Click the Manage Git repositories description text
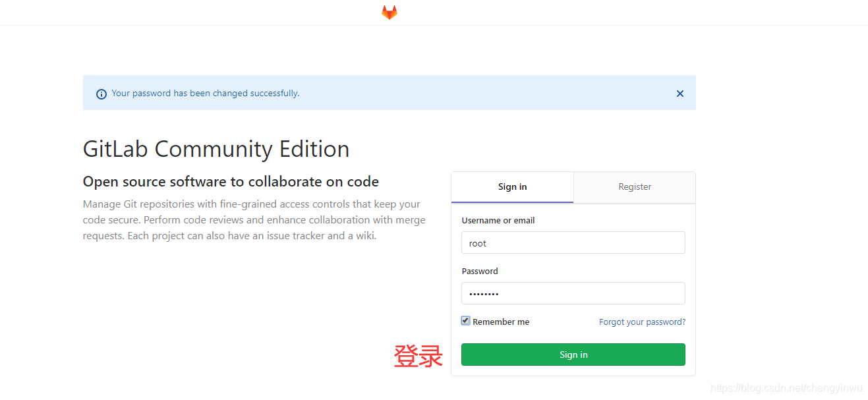 [x=254, y=220]
